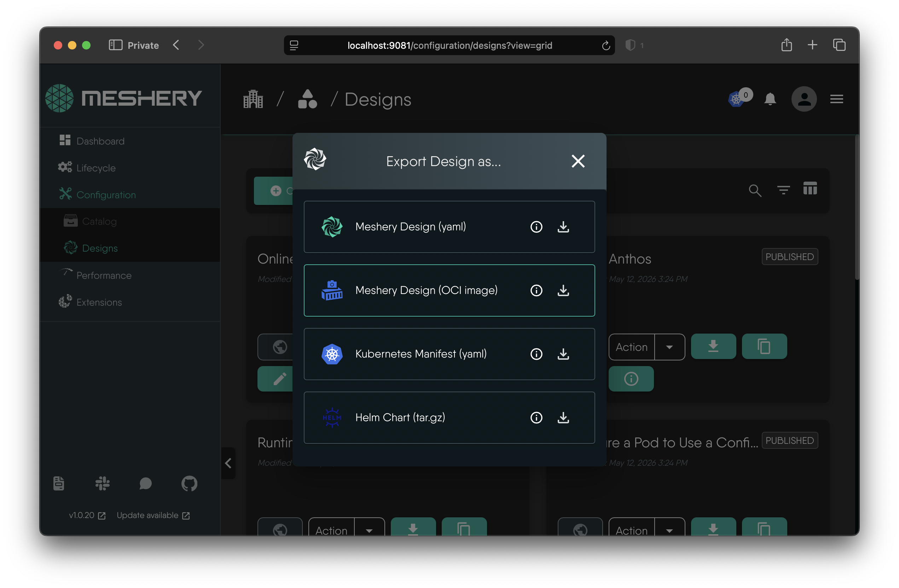
Task: Open Catalog in the sidebar
Action: click(129, 221)
